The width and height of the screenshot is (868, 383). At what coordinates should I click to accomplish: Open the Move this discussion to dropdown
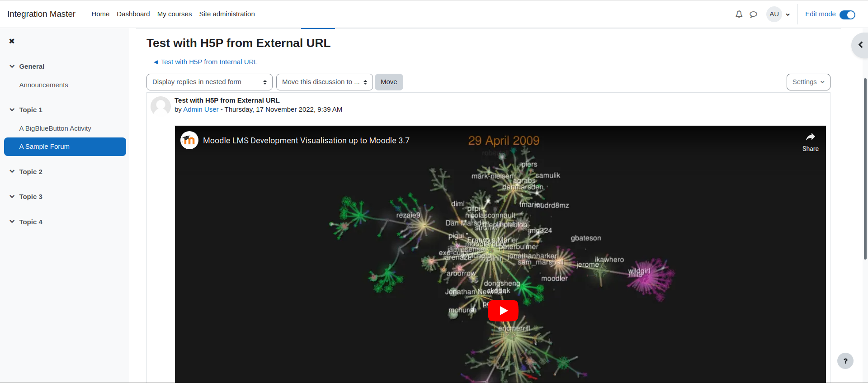coord(324,82)
